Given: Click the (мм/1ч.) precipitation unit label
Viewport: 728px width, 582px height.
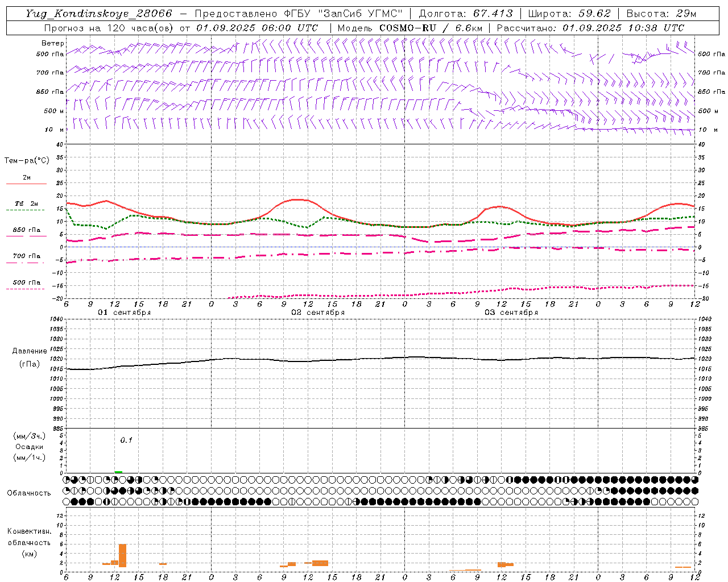Looking at the screenshot, I should [x=29, y=458].
